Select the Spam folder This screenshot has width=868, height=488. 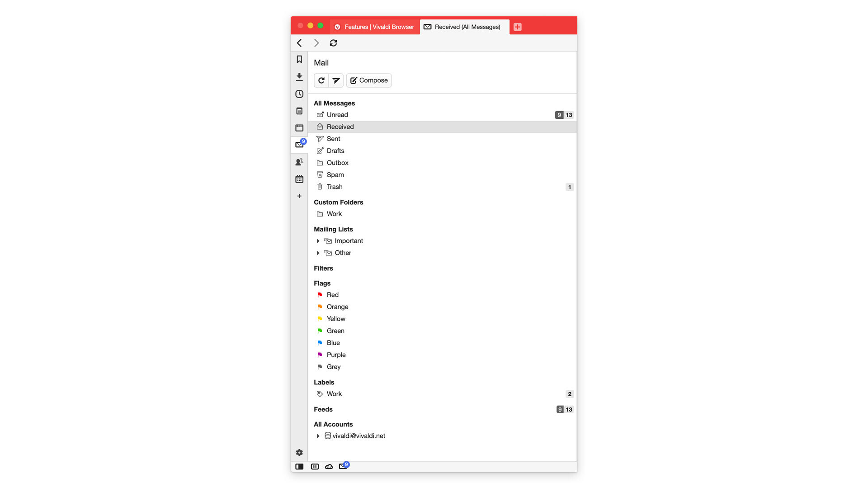[335, 174]
